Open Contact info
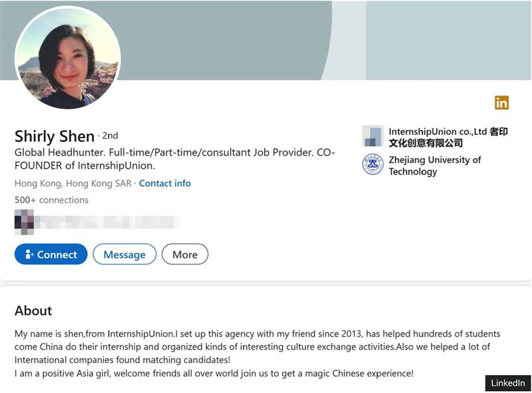Screen dimensions: 532x393 point(165,183)
